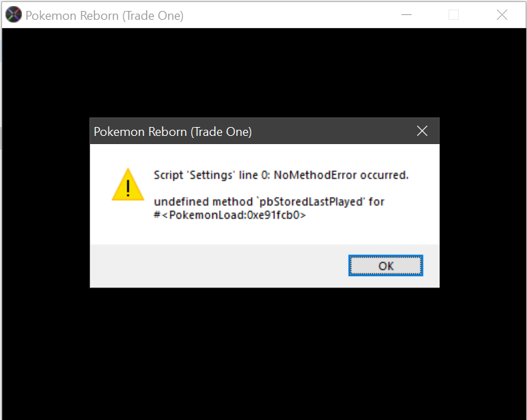Click the gray footer strip beside OK
Viewport: 527px width, 420px height.
click(x=218, y=266)
